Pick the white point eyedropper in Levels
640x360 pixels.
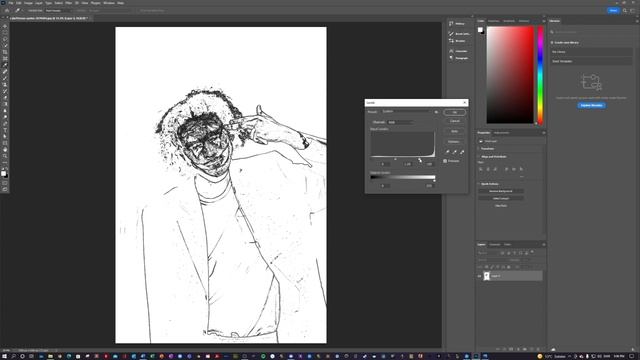click(x=462, y=152)
